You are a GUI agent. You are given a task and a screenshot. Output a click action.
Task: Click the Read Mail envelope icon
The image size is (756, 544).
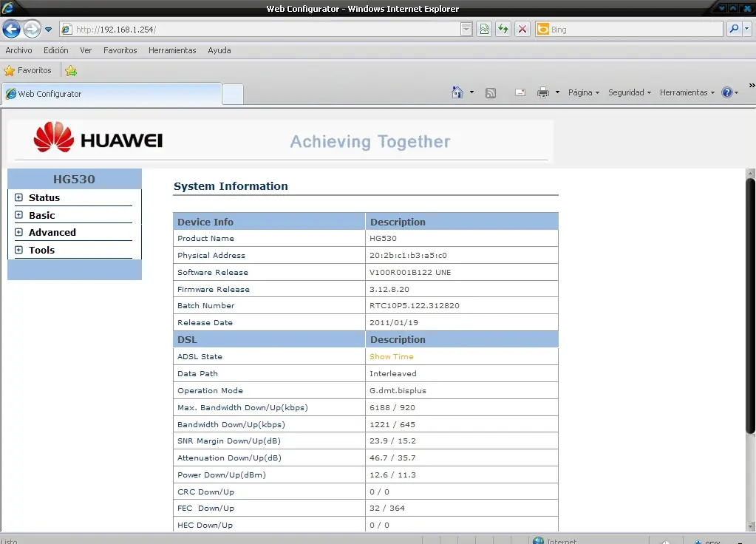coord(520,93)
